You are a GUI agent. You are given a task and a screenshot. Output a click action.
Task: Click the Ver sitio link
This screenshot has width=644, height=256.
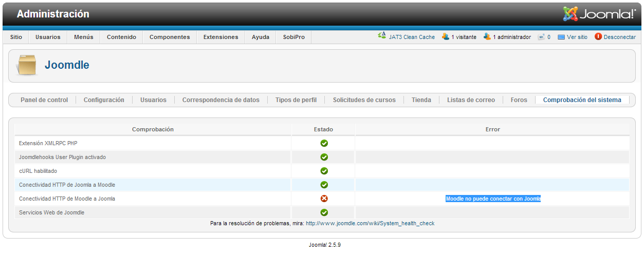click(577, 37)
